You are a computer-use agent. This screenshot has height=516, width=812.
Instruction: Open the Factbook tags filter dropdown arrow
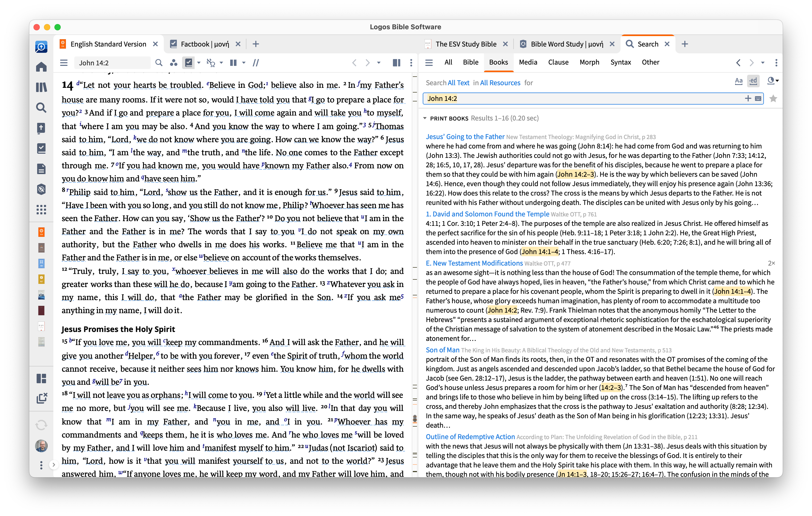click(x=199, y=63)
